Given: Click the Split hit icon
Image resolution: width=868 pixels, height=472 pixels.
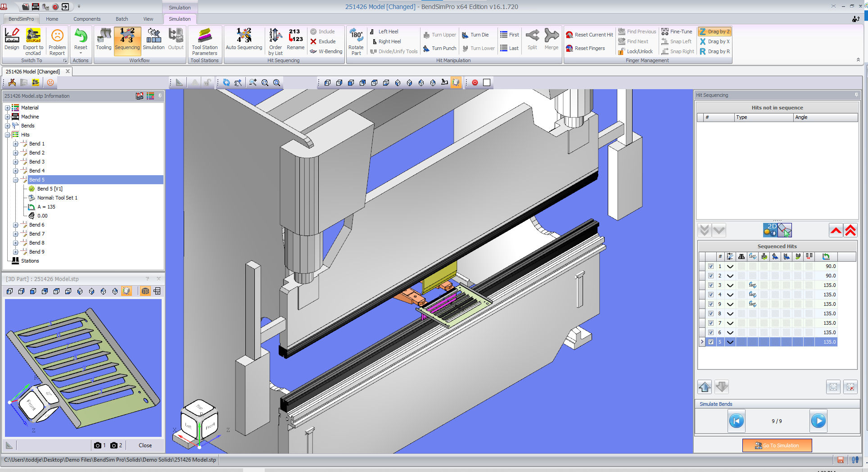Looking at the screenshot, I should (532, 39).
